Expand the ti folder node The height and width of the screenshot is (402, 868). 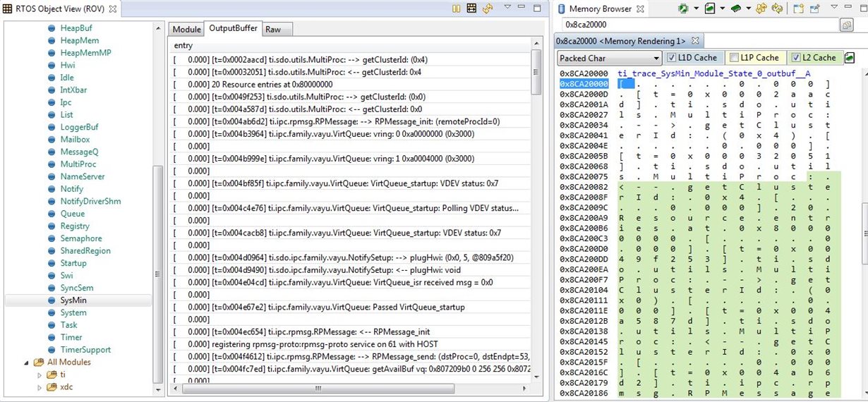40,374
